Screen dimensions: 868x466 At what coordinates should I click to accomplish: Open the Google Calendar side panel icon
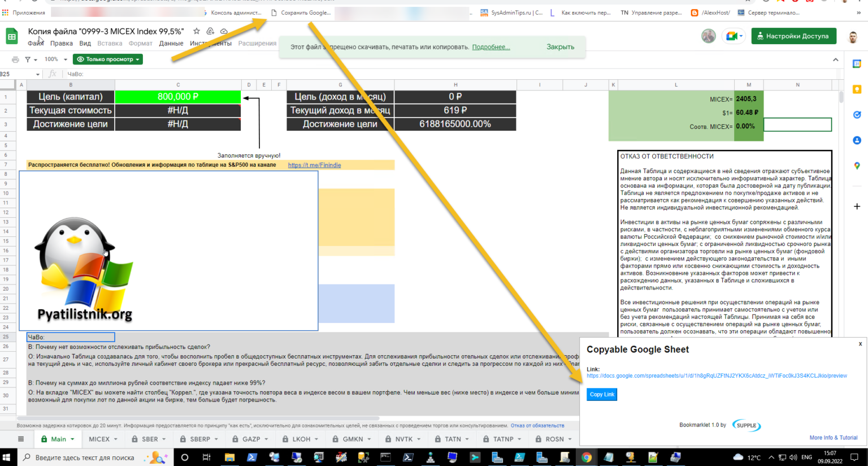pos(857,64)
